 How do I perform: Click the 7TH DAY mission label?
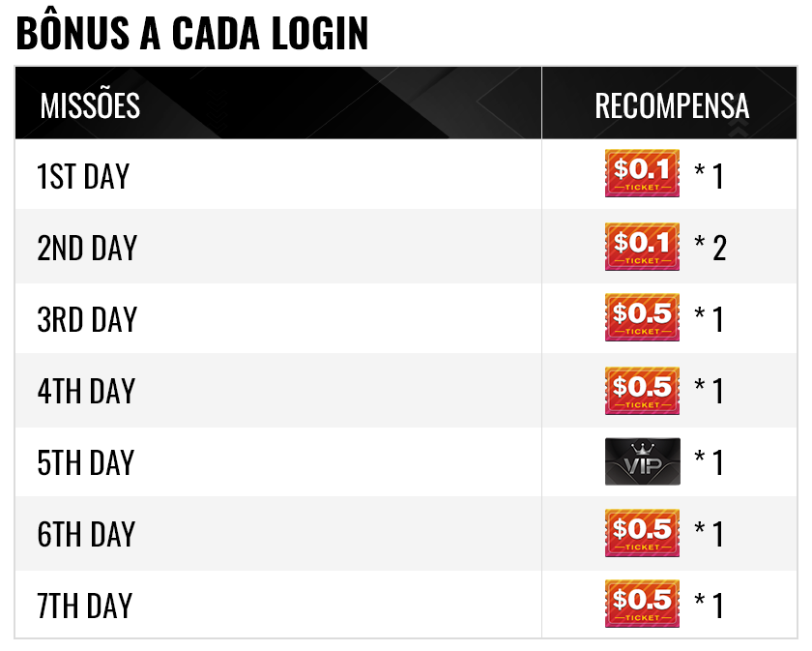84,606
